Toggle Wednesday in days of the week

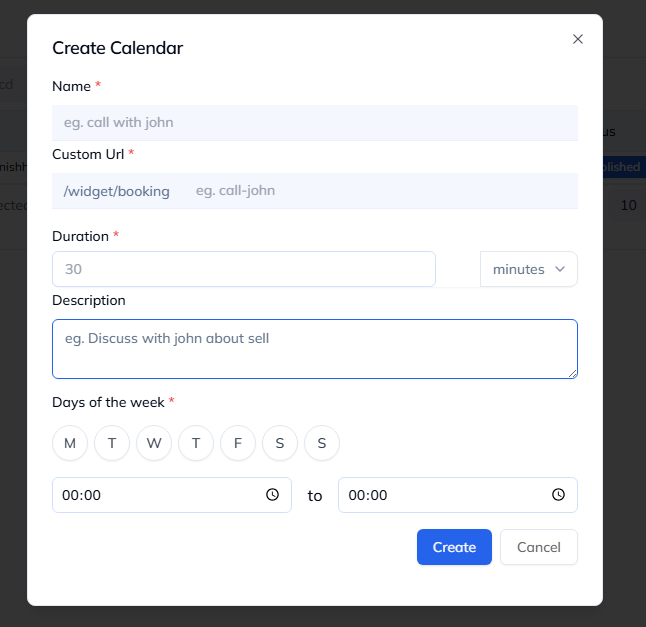point(154,443)
